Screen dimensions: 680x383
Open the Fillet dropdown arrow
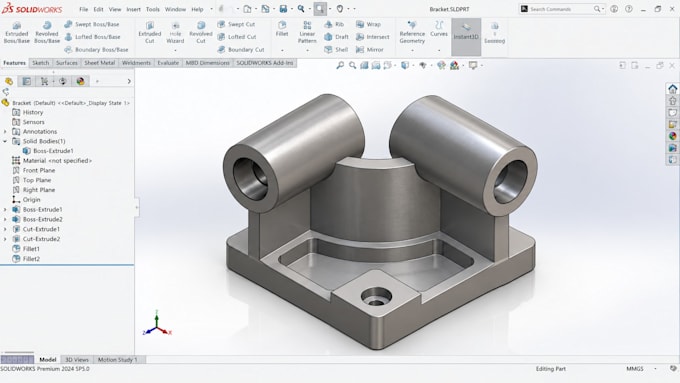pos(282,50)
